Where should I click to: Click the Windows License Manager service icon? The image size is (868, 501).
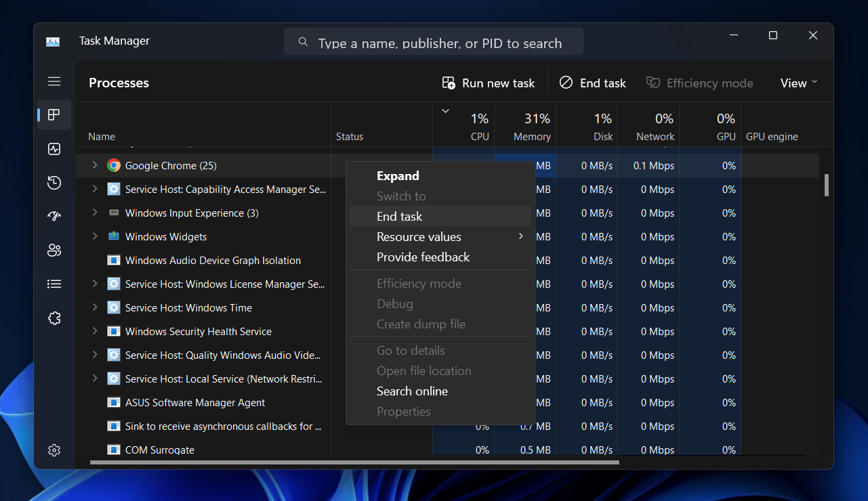(x=114, y=284)
